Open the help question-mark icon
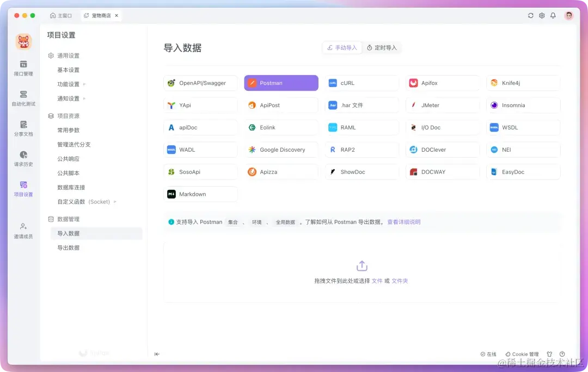Screen dimensions: 588x372 pos(562,354)
